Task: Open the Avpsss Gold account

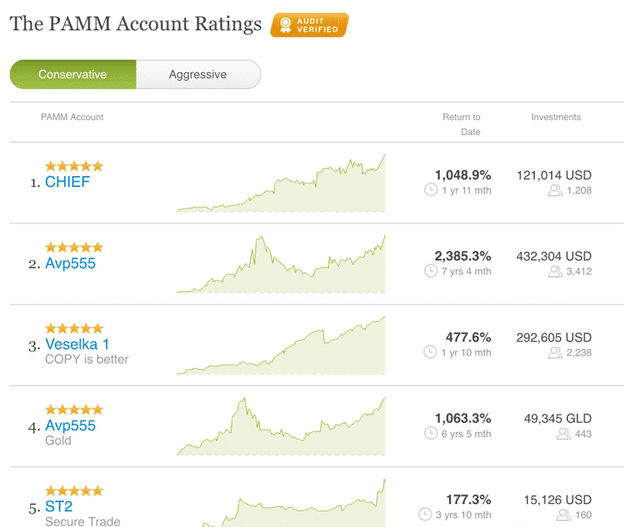Action: (70, 426)
